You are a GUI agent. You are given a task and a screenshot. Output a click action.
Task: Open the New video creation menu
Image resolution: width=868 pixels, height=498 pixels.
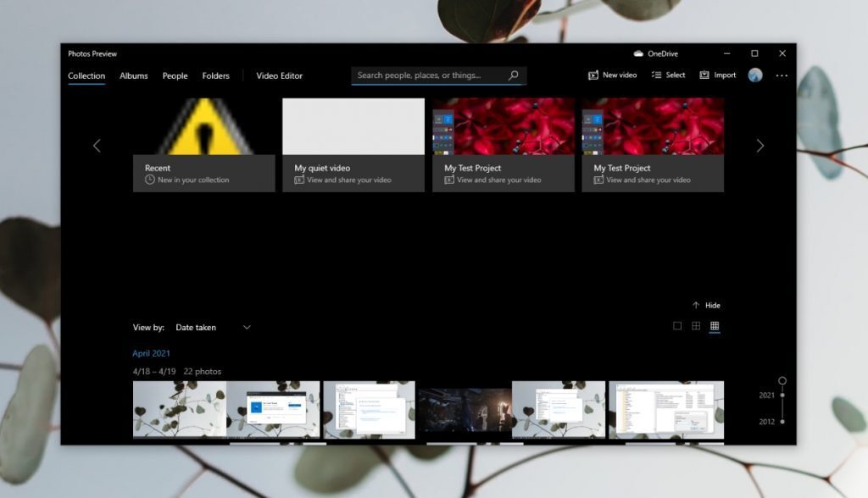[x=612, y=75]
